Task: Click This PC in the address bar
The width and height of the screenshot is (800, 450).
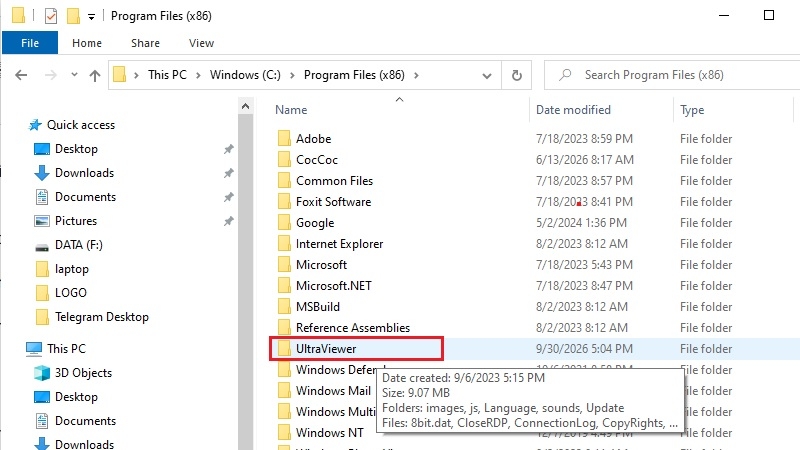Action: 167,75
